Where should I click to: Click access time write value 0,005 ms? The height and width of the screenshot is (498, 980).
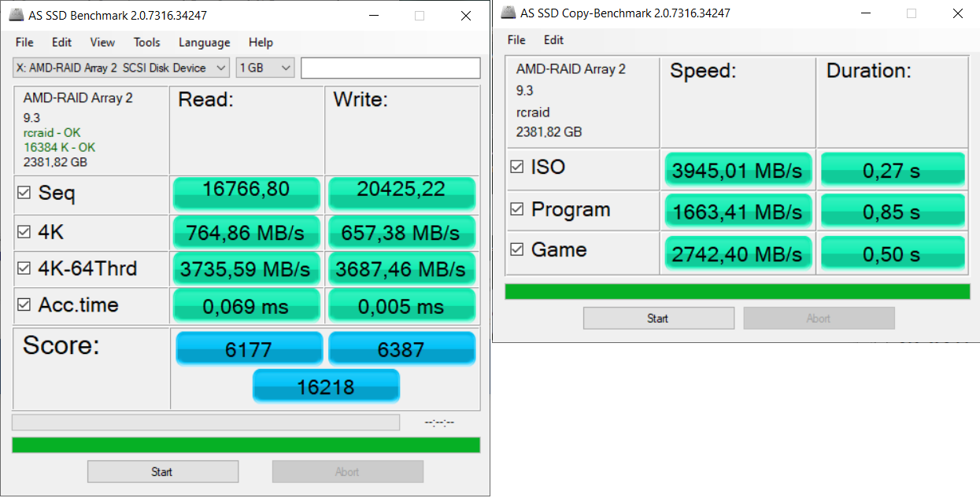click(401, 306)
